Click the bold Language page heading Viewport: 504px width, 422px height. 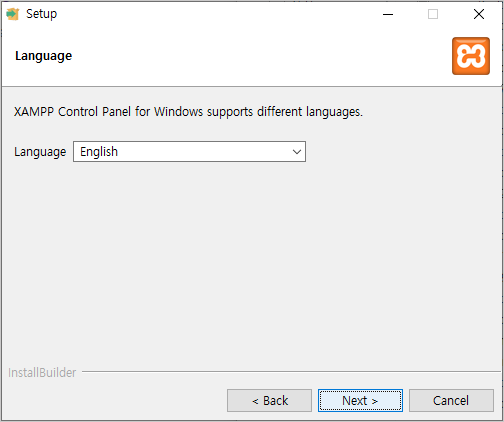coord(43,56)
